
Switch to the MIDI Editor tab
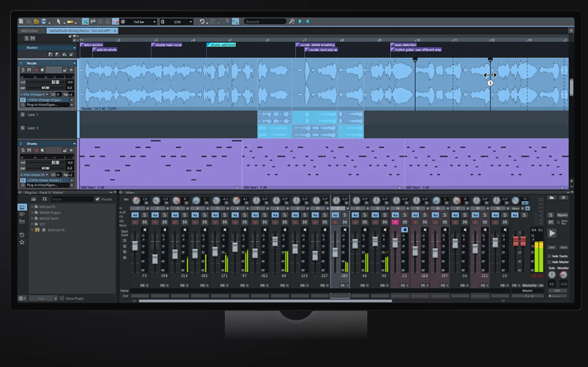click(x=30, y=31)
